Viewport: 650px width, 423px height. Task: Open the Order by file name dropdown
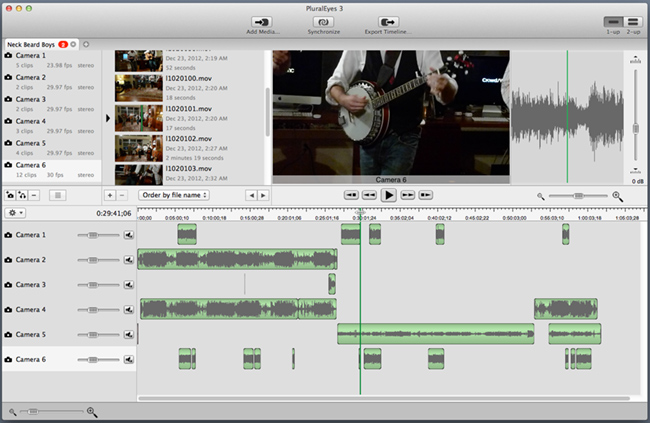tap(175, 195)
